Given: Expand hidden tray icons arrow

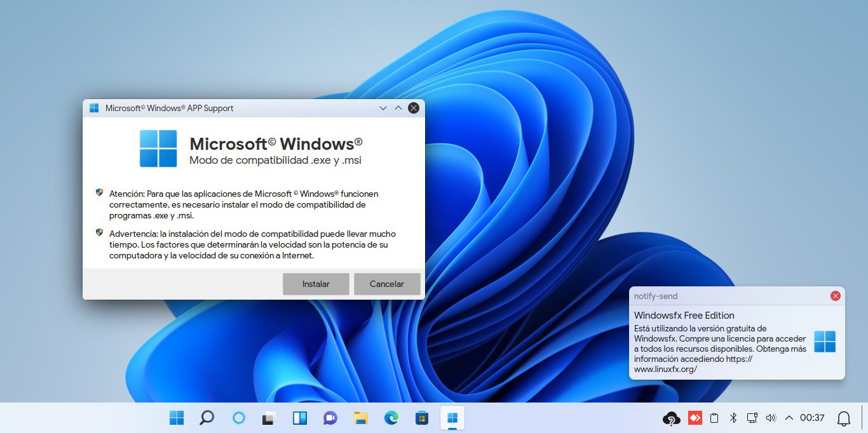Looking at the screenshot, I should (789, 418).
